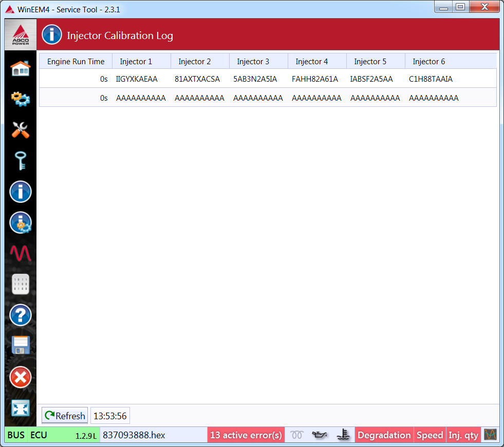Click the oscilloscope icon in status bar

(x=490, y=435)
